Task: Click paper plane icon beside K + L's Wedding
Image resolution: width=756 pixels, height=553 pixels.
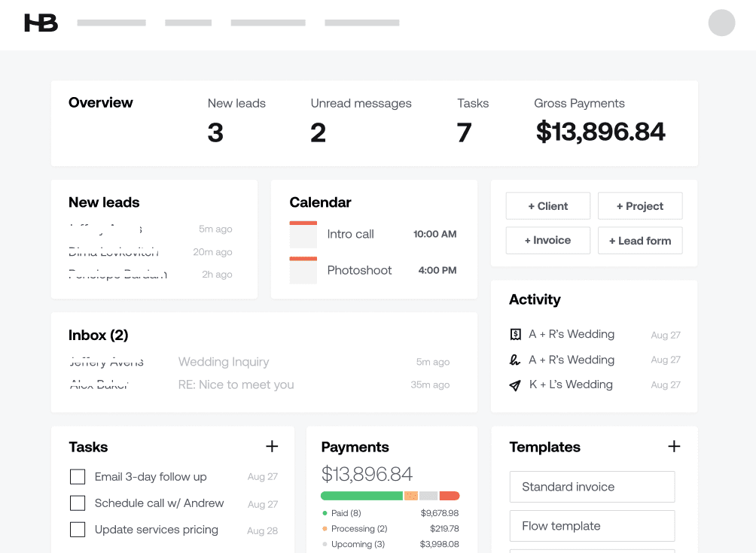Action: tap(515, 385)
